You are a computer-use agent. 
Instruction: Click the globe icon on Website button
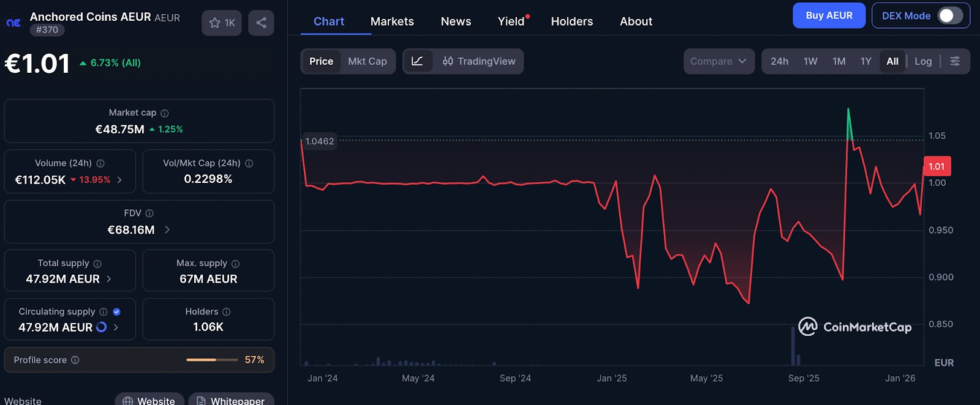pos(128,401)
